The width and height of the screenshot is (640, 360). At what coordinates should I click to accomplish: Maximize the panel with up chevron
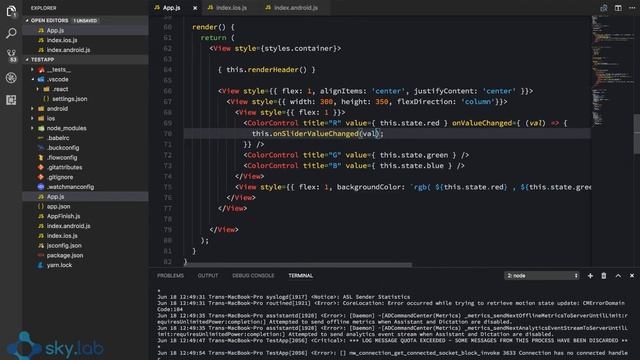(x=618, y=276)
